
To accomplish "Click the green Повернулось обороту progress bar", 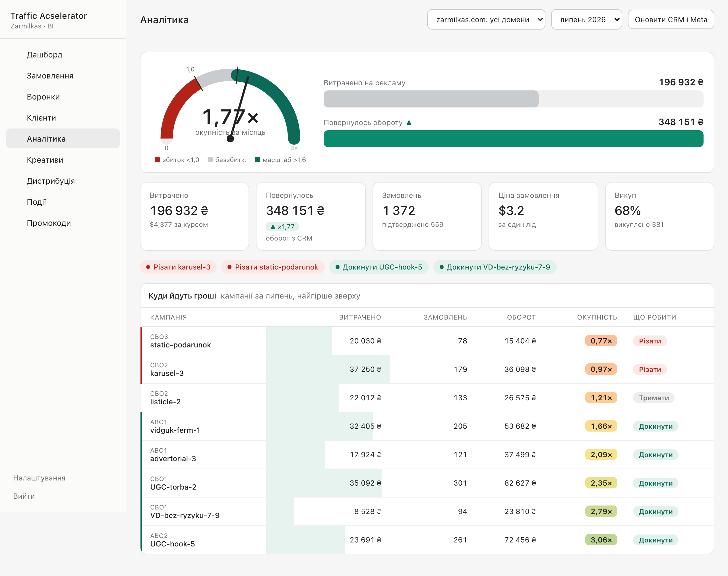I will [x=513, y=139].
